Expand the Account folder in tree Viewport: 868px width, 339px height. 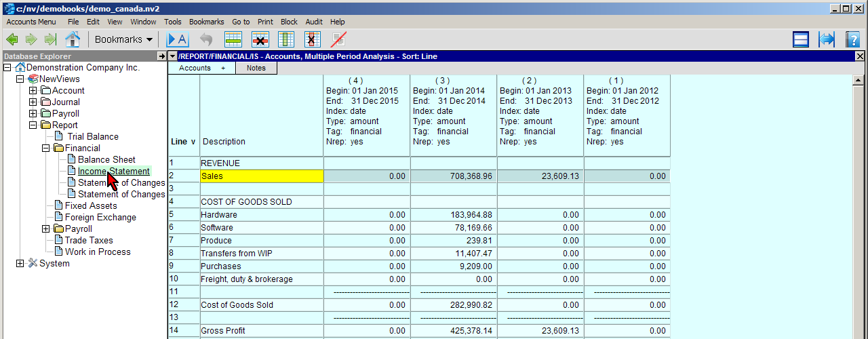[33, 91]
